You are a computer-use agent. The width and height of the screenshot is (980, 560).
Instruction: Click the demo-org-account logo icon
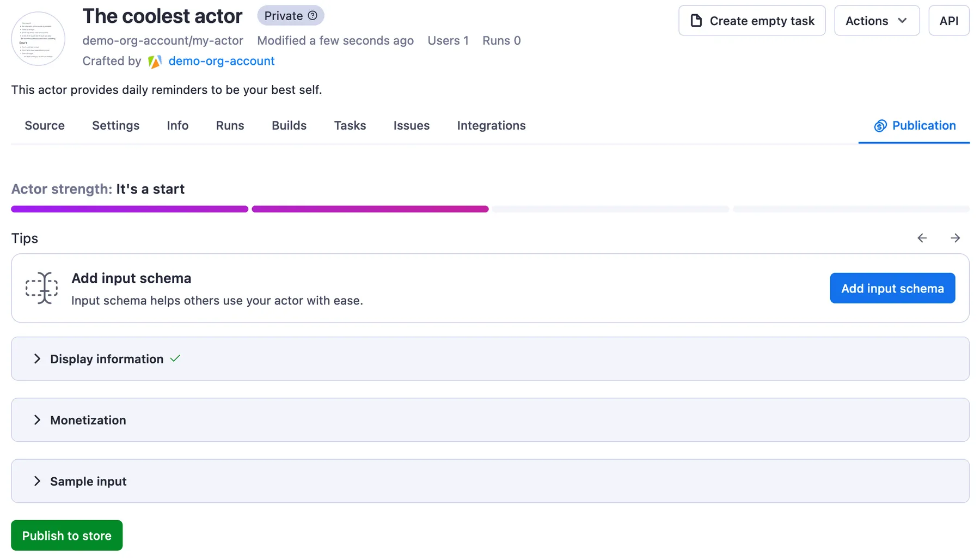(155, 62)
